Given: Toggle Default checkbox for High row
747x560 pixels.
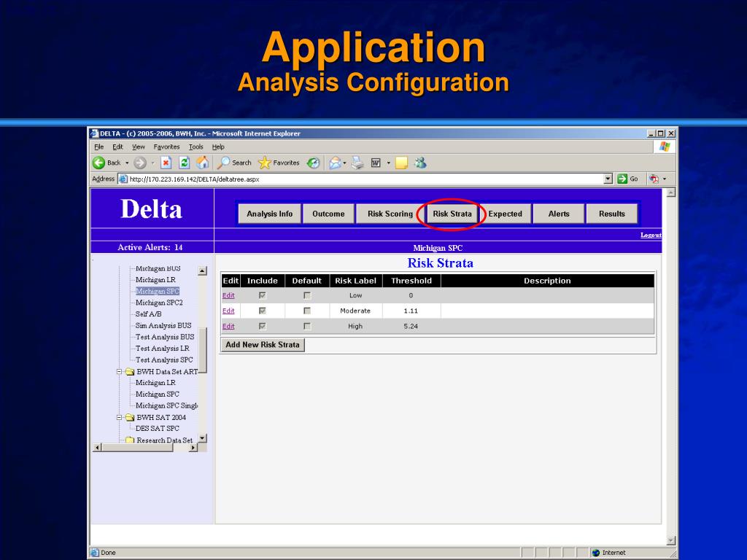Looking at the screenshot, I should (x=307, y=326).
